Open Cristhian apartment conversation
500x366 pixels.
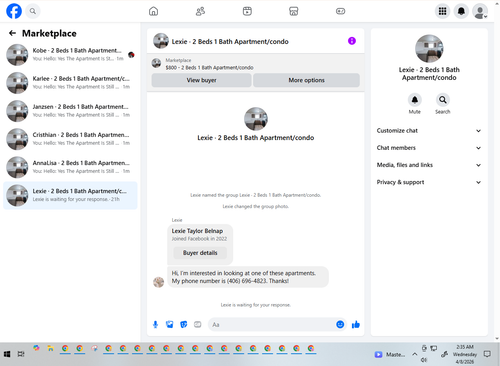click(70, 139)
